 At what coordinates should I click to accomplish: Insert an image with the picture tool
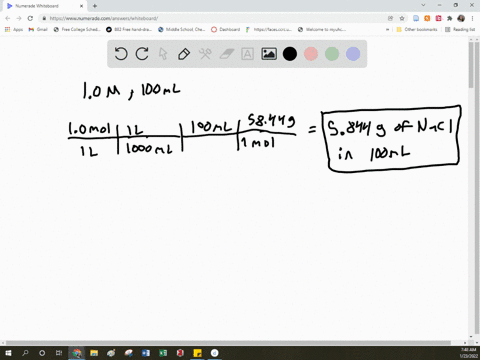tap(269, 54)
